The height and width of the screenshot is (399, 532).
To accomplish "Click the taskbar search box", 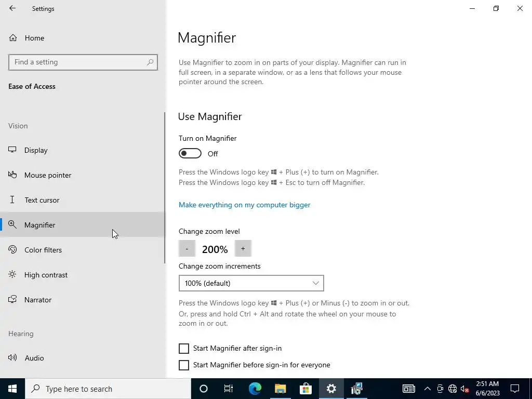I will pos(108,389).
